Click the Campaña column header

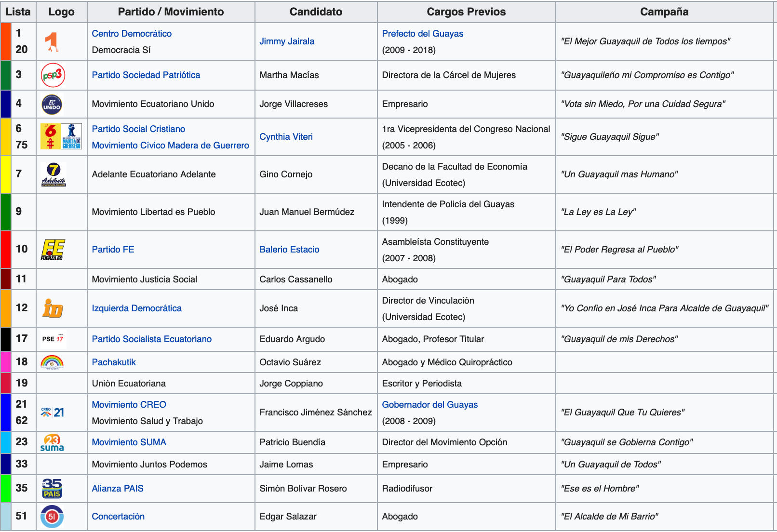point(664,12)
